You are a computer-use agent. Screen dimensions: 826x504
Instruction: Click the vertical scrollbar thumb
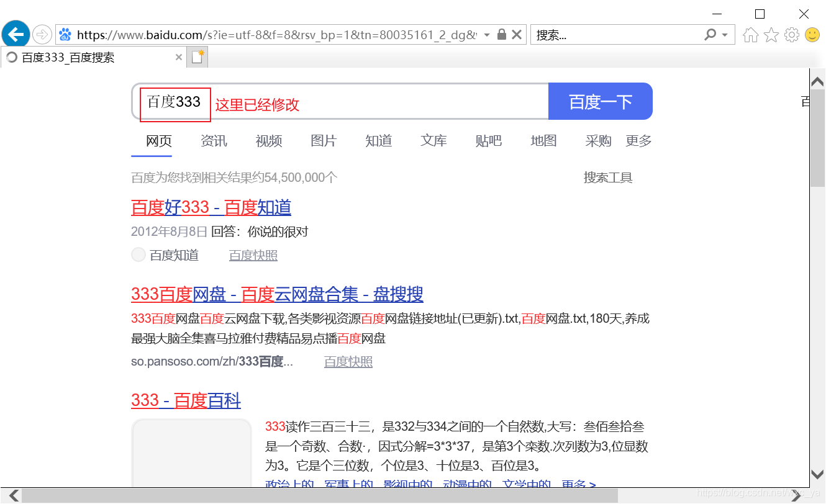click(x=818, y=138)
